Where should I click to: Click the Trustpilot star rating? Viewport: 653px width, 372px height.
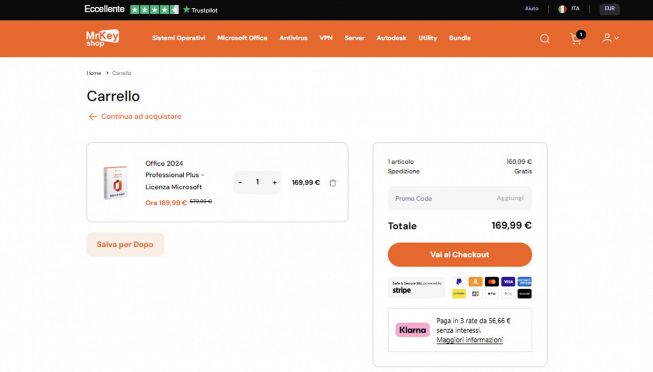click(155, 10)
